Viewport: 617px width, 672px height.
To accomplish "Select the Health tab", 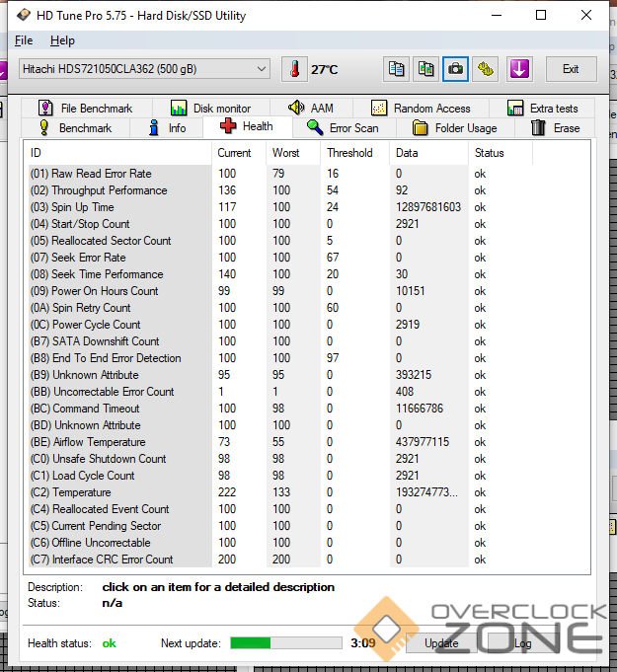I will (248, 126).
